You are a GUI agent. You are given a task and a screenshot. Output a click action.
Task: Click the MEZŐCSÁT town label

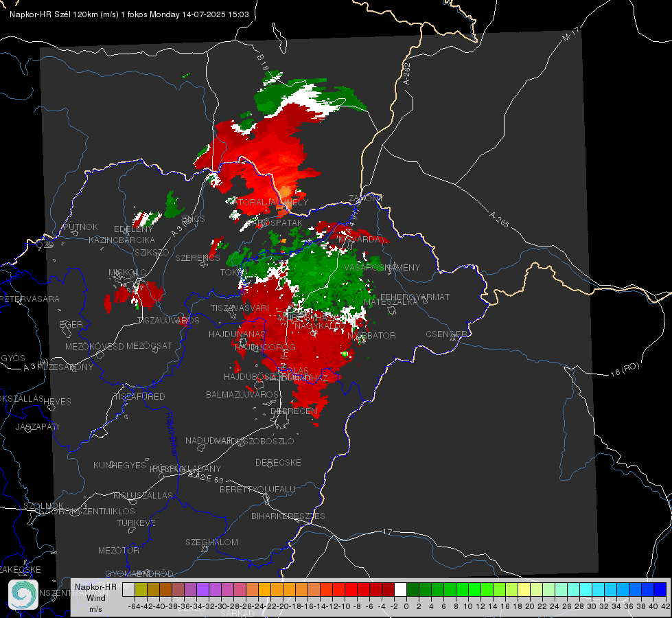[149, 345]
